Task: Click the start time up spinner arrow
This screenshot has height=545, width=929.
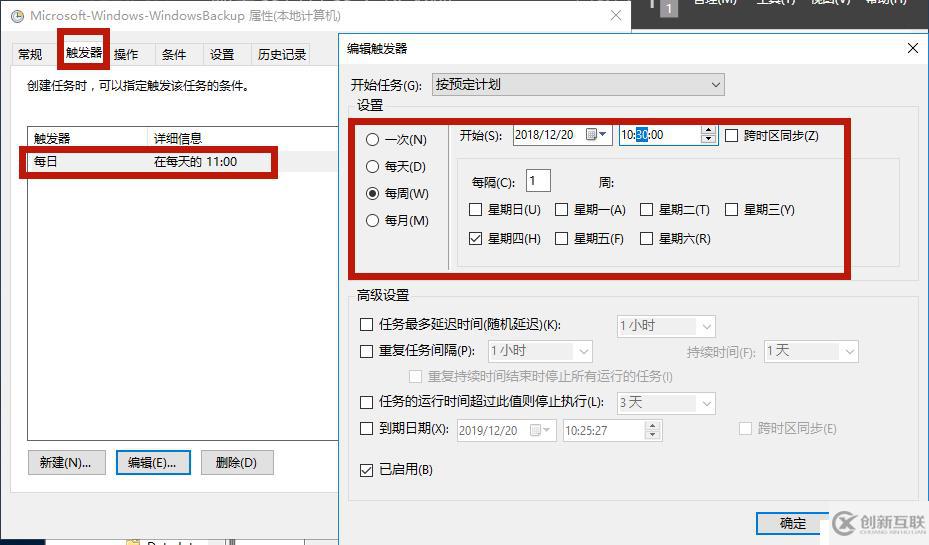Action: (708, 130)
